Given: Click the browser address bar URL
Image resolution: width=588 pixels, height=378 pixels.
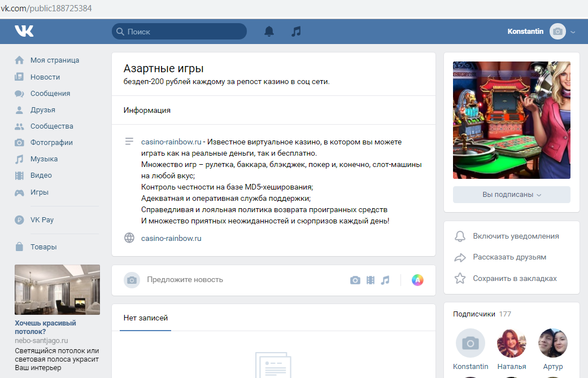Looking at the screenshot, I should [x=46, y=8].
